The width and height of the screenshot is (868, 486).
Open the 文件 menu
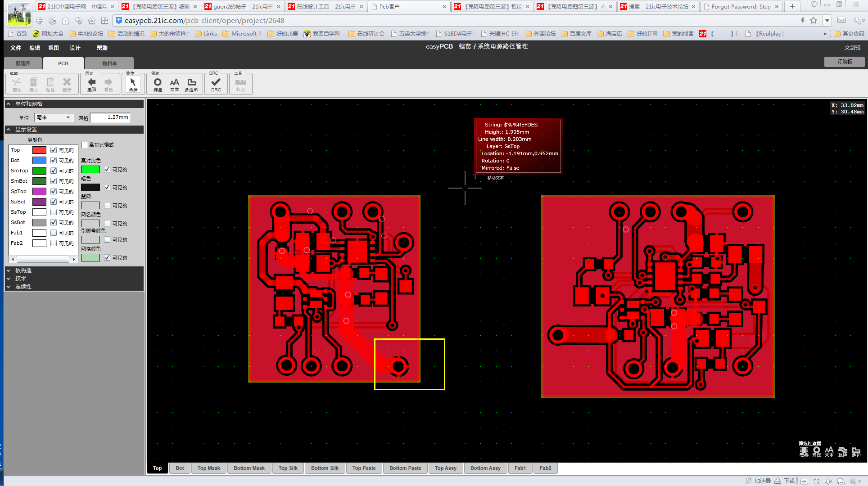point(16,48)
